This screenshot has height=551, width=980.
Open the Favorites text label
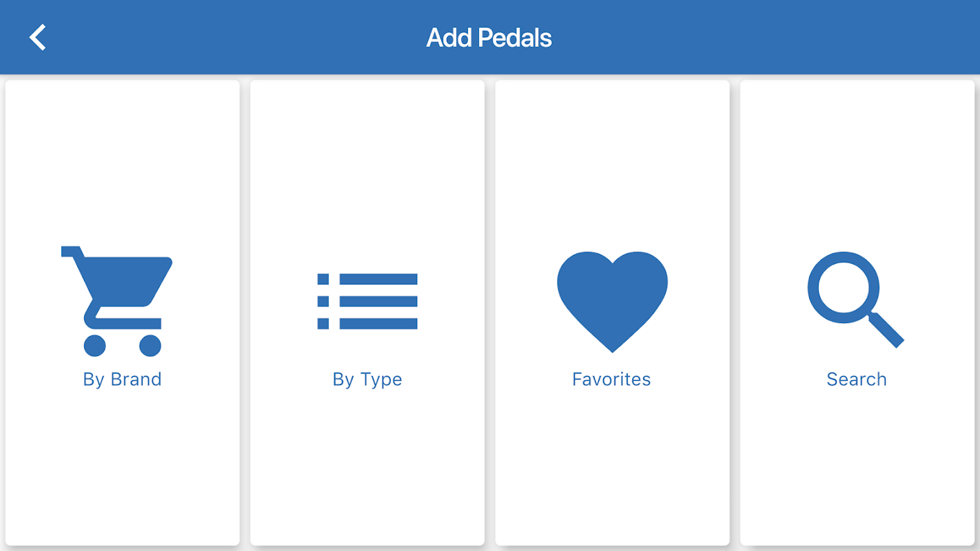611,380
